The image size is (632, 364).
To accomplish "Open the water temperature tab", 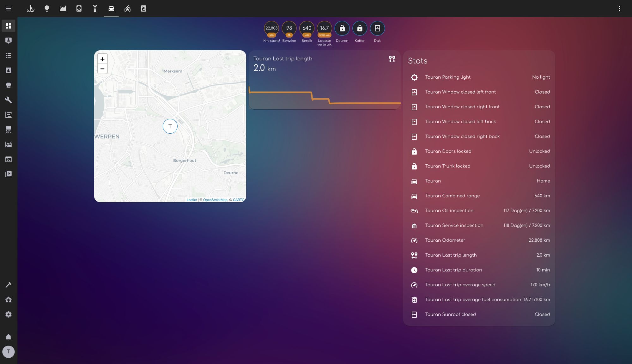I will (31, 9).
